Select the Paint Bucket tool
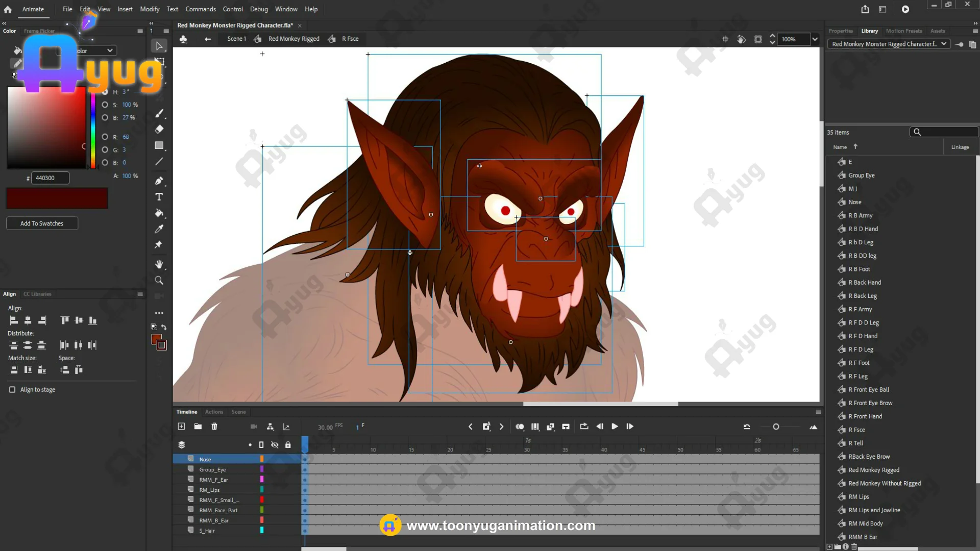 tap(159, 213)
